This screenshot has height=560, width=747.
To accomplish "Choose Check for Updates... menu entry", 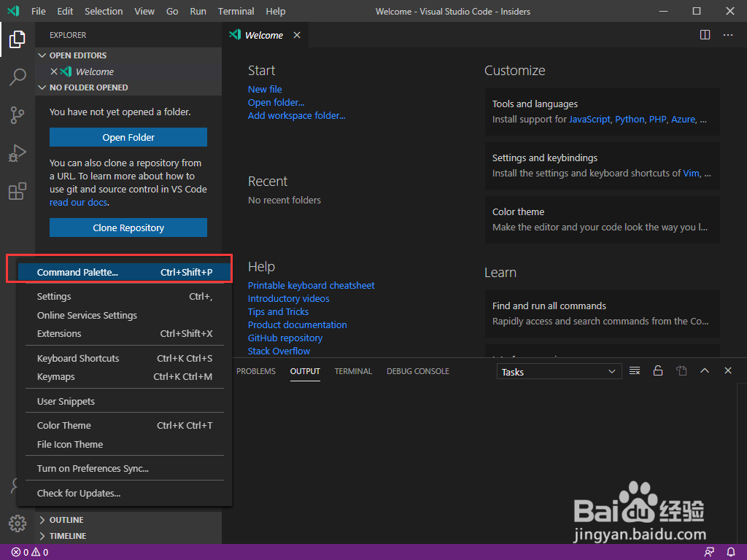I will [125, 494].
